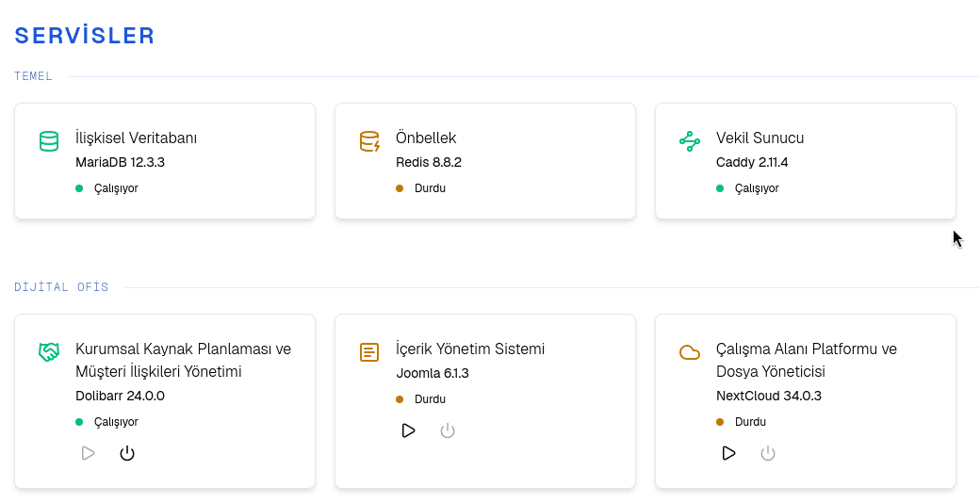Click the Çalışıyor status under MariaDB

pyautogui.click(x=116, y=188)
